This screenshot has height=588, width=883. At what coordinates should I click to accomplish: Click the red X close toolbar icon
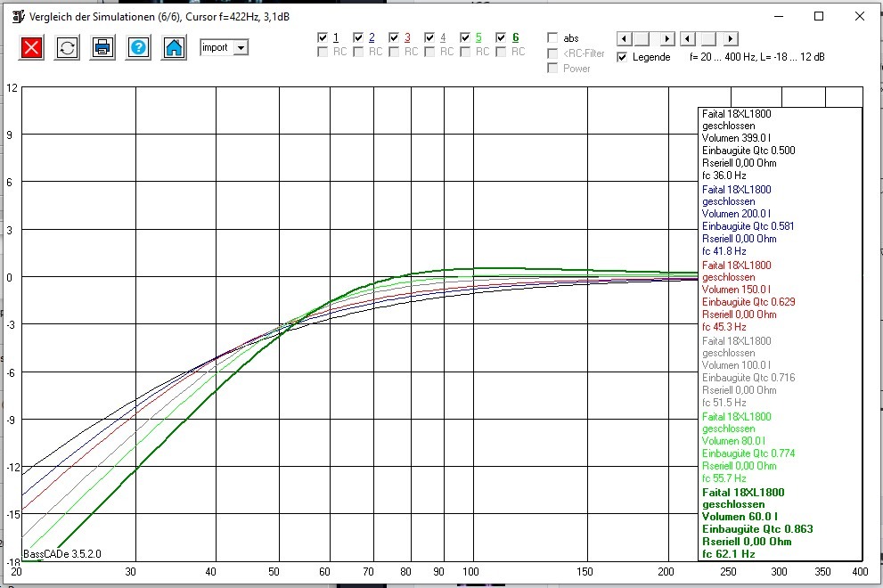(x=31, y=48)
